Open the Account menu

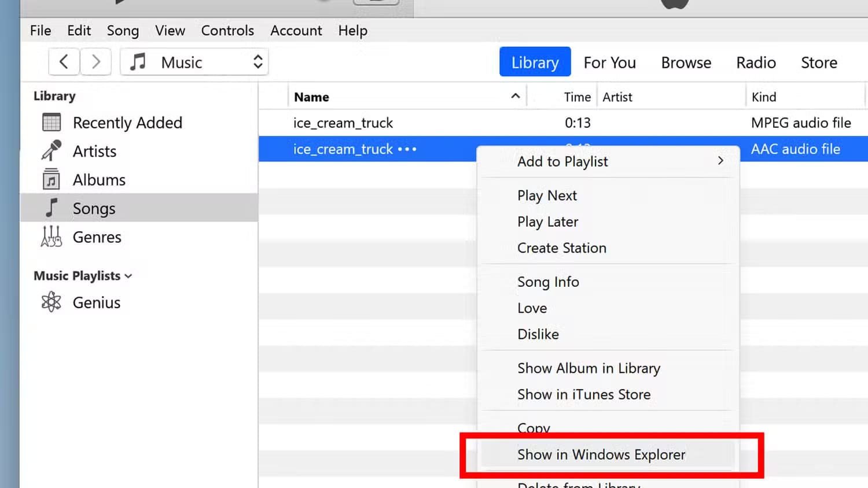(296, 31)
